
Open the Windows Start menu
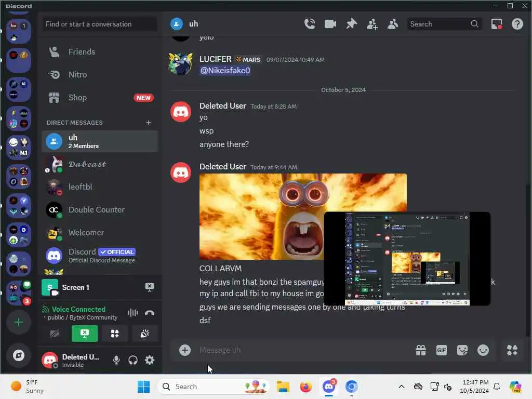[143, 387]
